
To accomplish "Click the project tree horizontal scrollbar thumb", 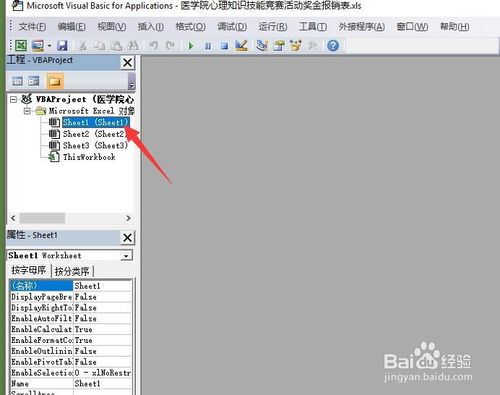I will [42, 218].
